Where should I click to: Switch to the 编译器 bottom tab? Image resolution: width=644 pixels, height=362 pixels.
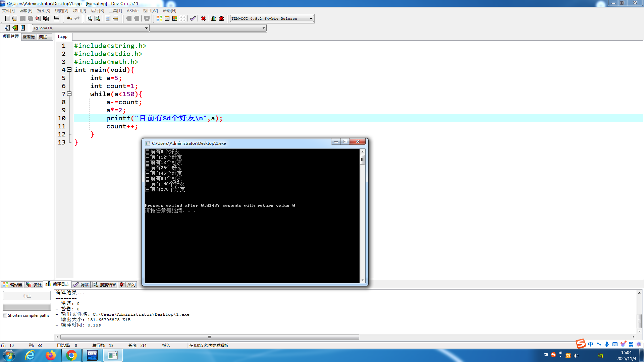[x=12, y=285]
